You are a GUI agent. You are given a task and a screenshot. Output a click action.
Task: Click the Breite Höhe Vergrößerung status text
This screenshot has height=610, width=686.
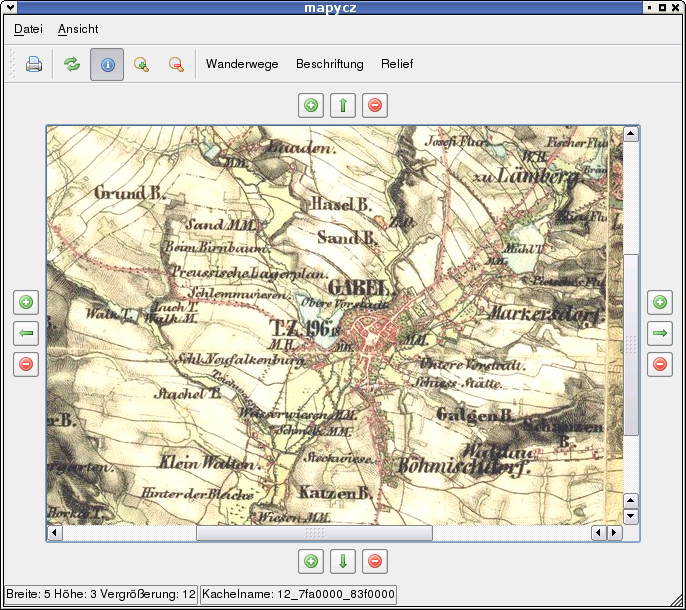[101, 594]
